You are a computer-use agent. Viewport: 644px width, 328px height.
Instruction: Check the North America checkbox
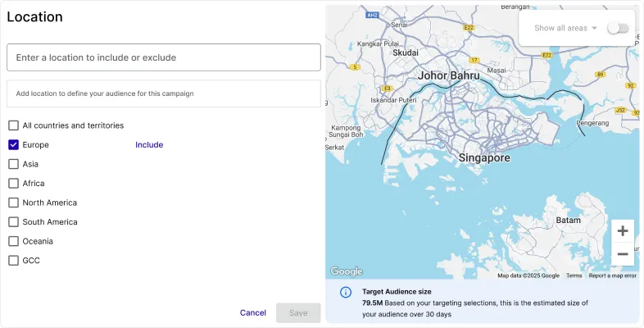point(14,203)
